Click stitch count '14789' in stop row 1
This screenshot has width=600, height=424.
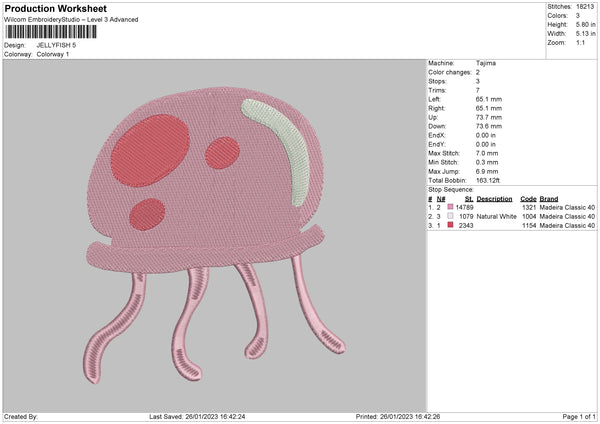(x=465, y=207)
